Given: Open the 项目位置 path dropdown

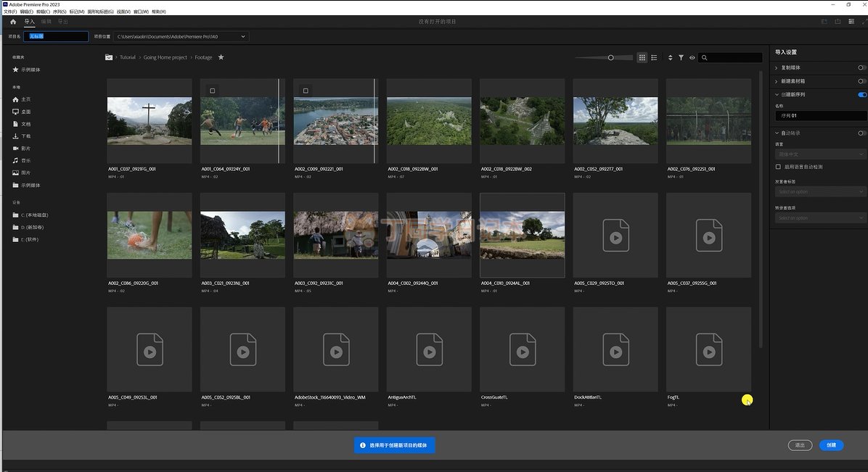Looking at the screenshot, I should pos(243,36).
